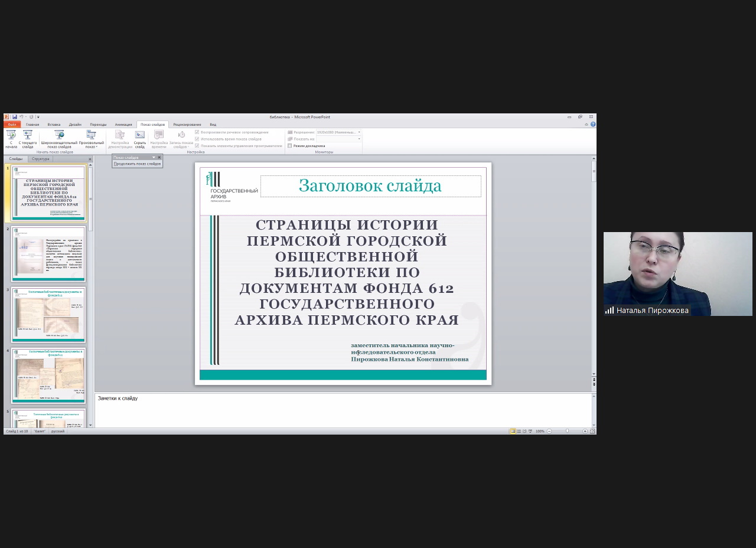Save the presentation via quick access toolbar
This screenshot has height=548, width=756.
pyautogui.click(x=15, y=117)
